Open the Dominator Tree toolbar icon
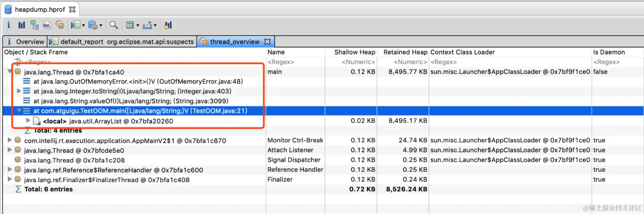644x214 pixels. click(x=35, y=25)
